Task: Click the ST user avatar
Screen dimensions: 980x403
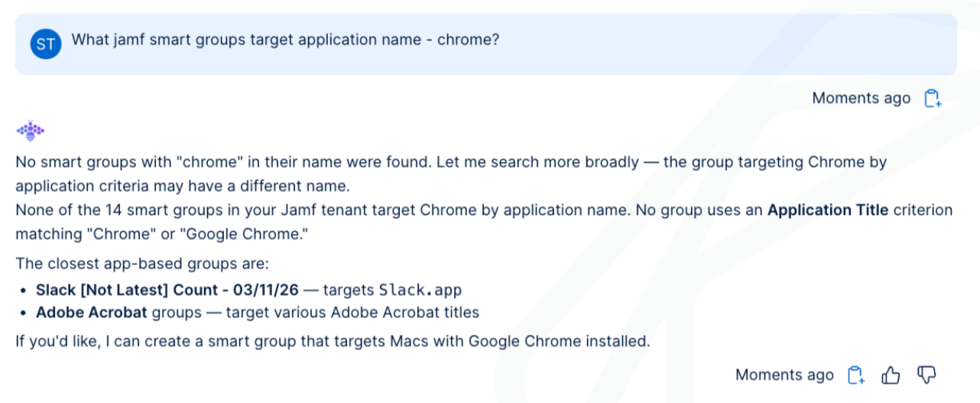Action: click(45, 44)
